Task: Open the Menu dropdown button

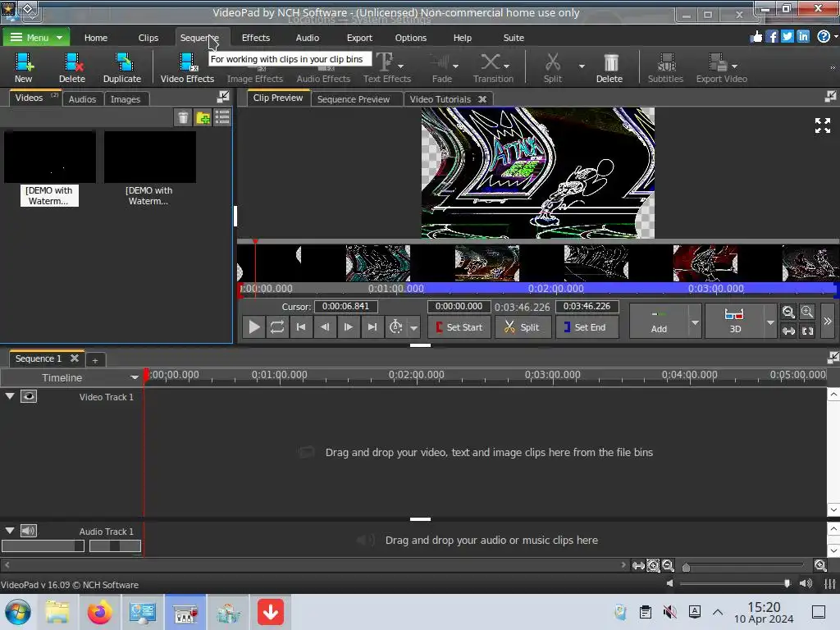Action: coord(36,38)
